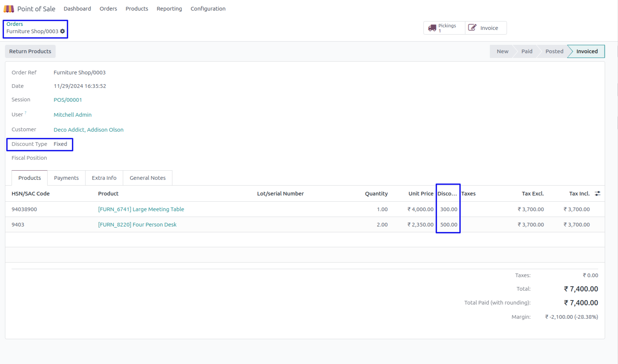Open customer Deco Addict, Addison Olson
618x364 pixels.
[88, 130]
